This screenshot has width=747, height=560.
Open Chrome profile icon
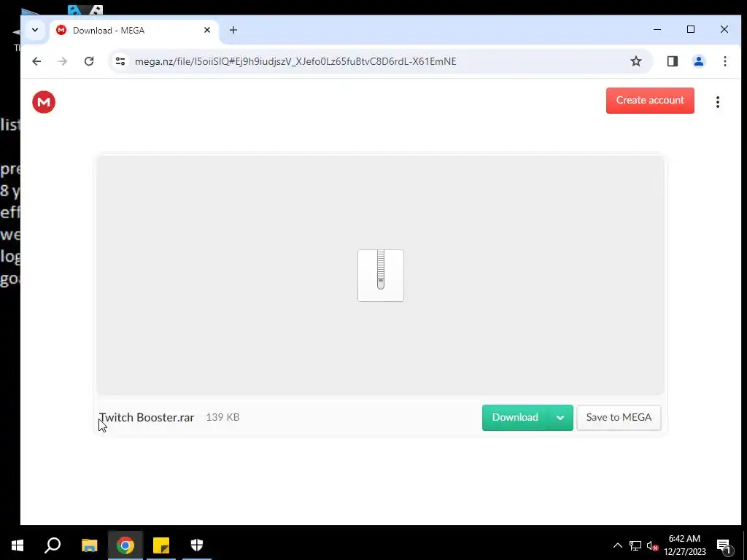coord(699,61)
